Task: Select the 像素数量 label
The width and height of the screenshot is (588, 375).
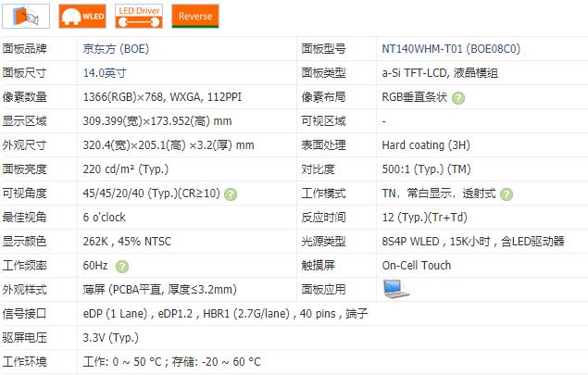Action: tap(24, 97)
